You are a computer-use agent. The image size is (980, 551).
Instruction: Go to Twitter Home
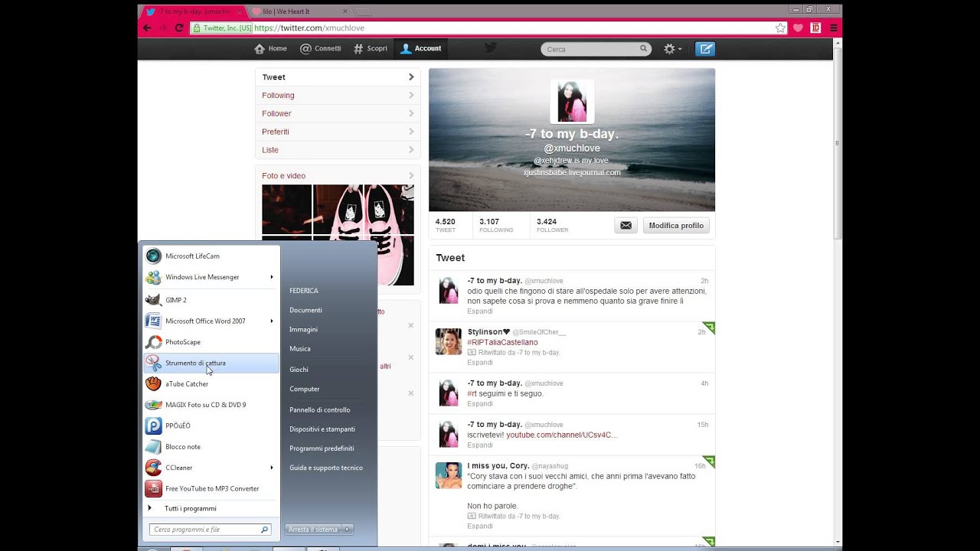coord(270,48)
